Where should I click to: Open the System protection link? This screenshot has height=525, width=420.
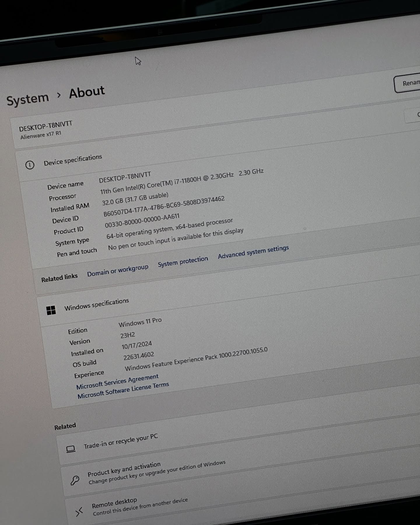coord(183,261)
